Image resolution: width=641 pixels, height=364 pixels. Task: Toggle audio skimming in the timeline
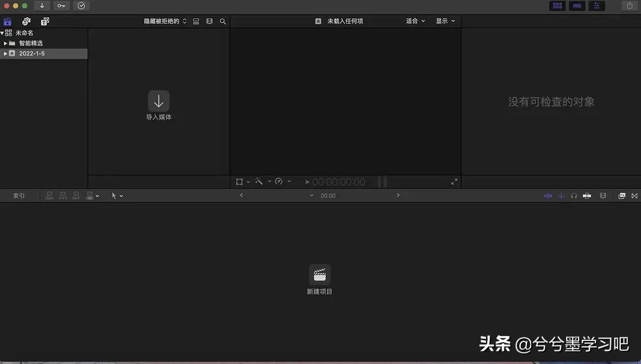coord(561,196)
